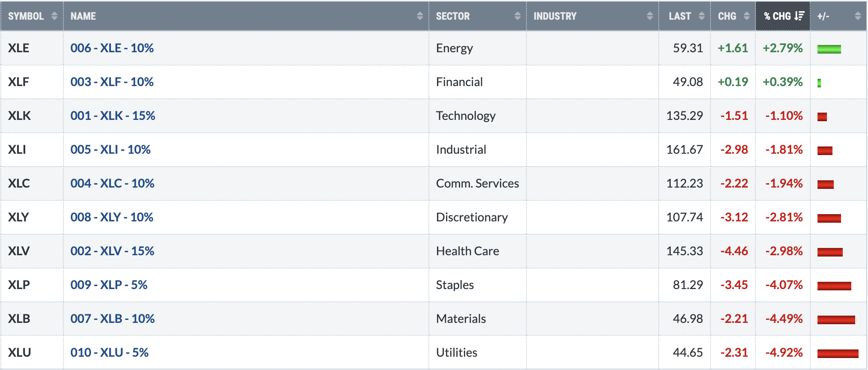Open the 001 - XLK - 15% link
The image size is (868, 370).
(113, 116)
